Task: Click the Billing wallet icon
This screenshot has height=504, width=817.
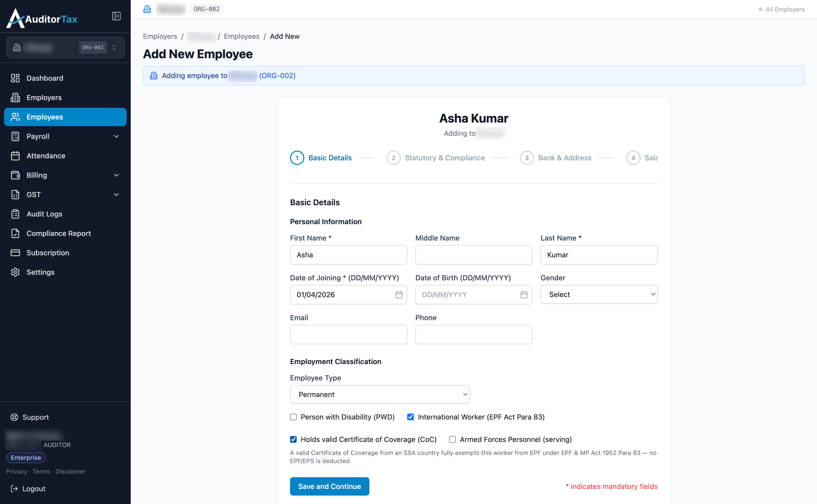Action: pyautogui.click(x=15, y=175)
